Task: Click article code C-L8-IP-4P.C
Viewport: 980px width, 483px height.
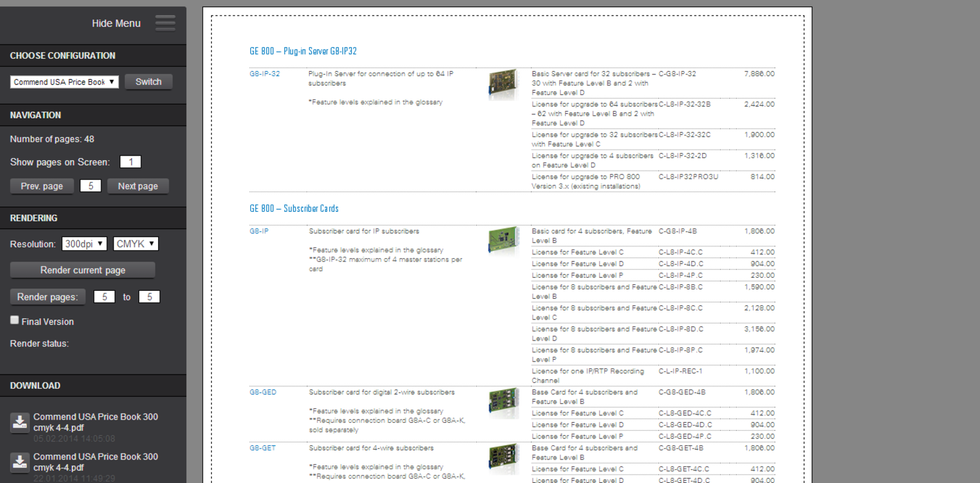Action: [681, 275]
